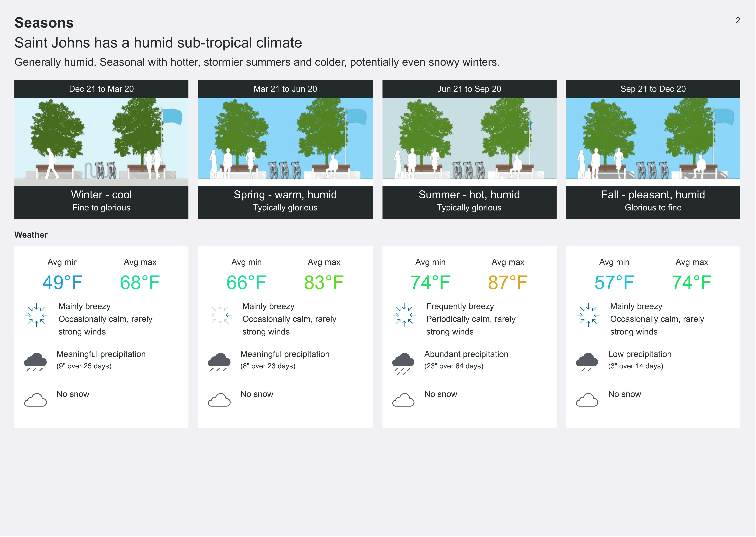Click the Spring - warm, humid caption
Screen dimensions: 756x537
point(285,195)
